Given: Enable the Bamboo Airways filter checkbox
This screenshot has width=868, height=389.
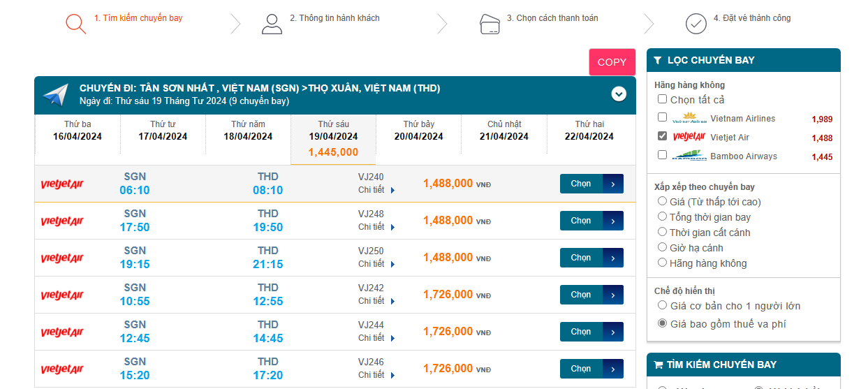Looking at the screenshot, I should click(663, 155).
